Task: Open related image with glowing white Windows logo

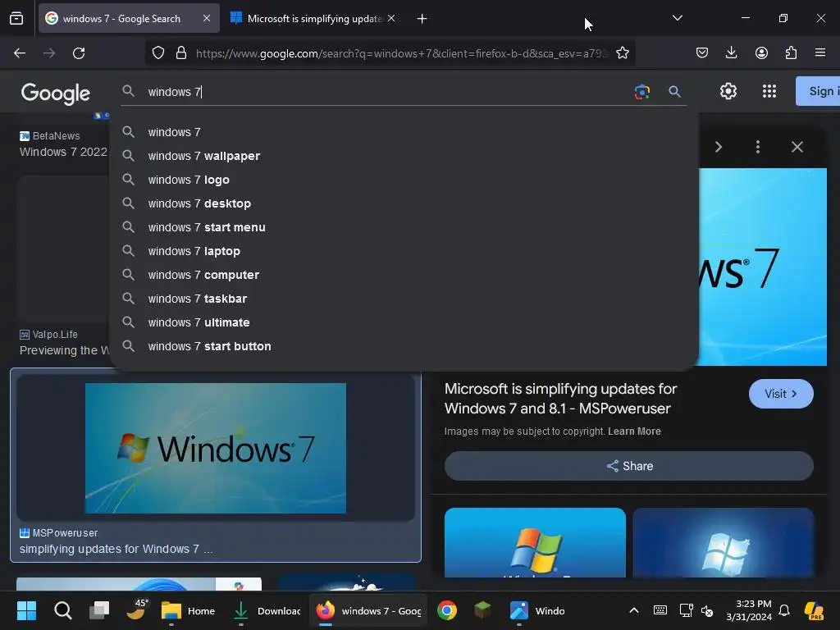Action: click(724, 543)
